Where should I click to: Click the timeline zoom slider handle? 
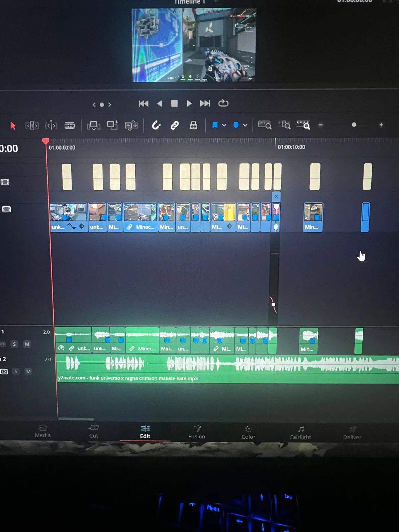(354, 125)
